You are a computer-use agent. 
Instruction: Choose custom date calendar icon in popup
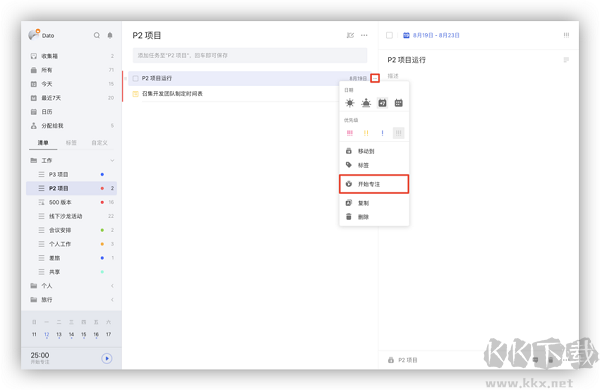399,103
